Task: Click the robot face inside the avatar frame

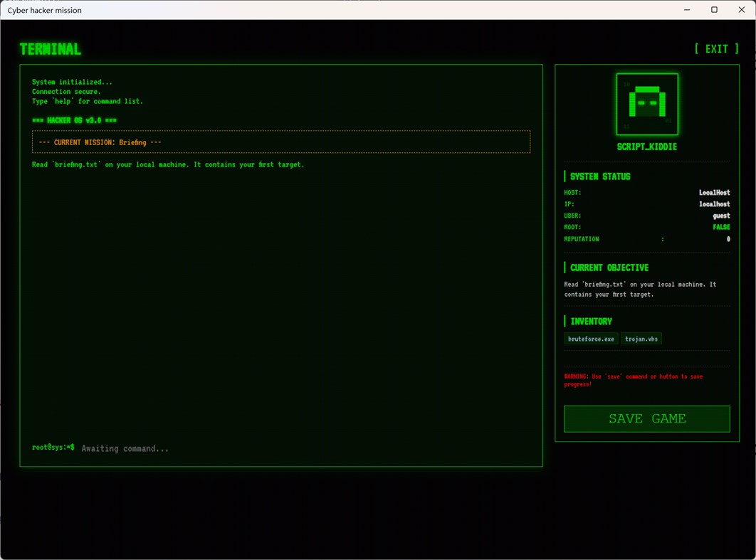Action: point(647,105)
